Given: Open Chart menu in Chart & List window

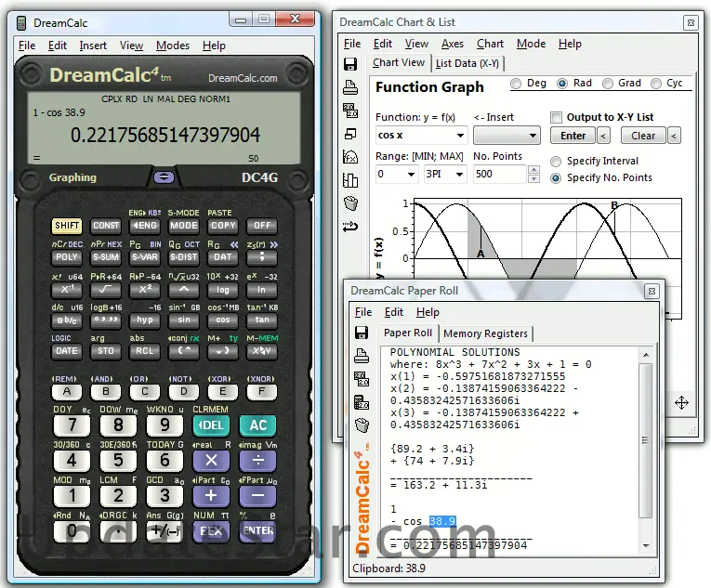Looking at the screenshot, I should (490, 44).
